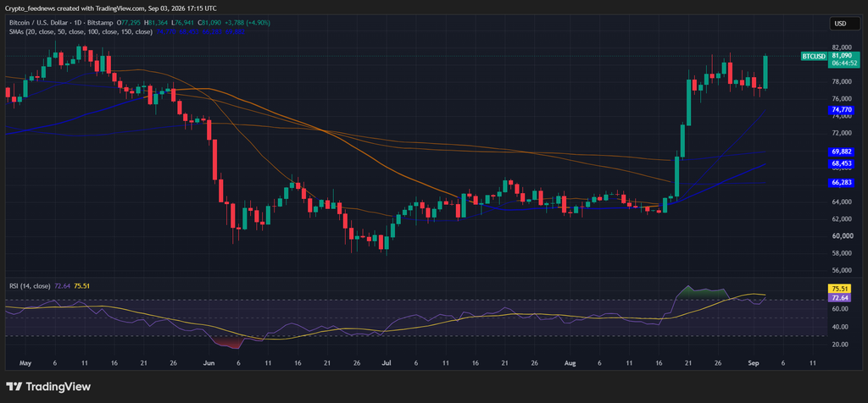This screenshot has height=403, width=868.
Task: Click the +3,788 (+4.90%) change value
Action: pyautogui.click(x=248, y=23)
